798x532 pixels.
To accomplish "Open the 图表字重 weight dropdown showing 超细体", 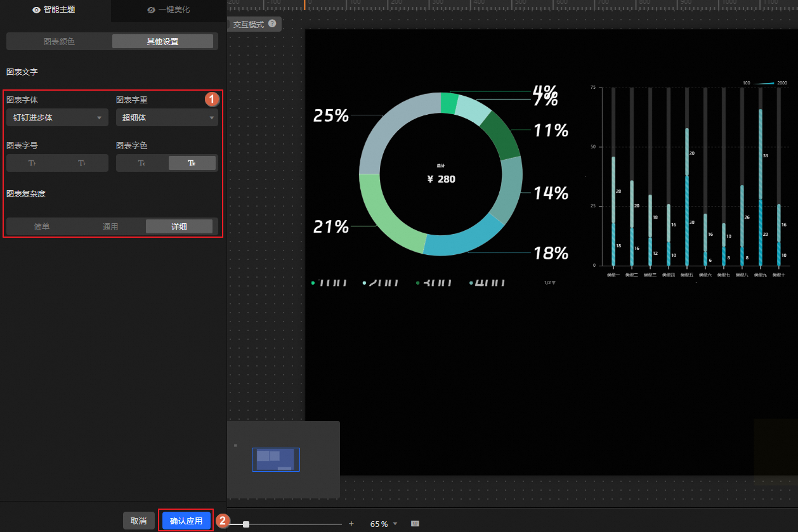I will (167, 118).
